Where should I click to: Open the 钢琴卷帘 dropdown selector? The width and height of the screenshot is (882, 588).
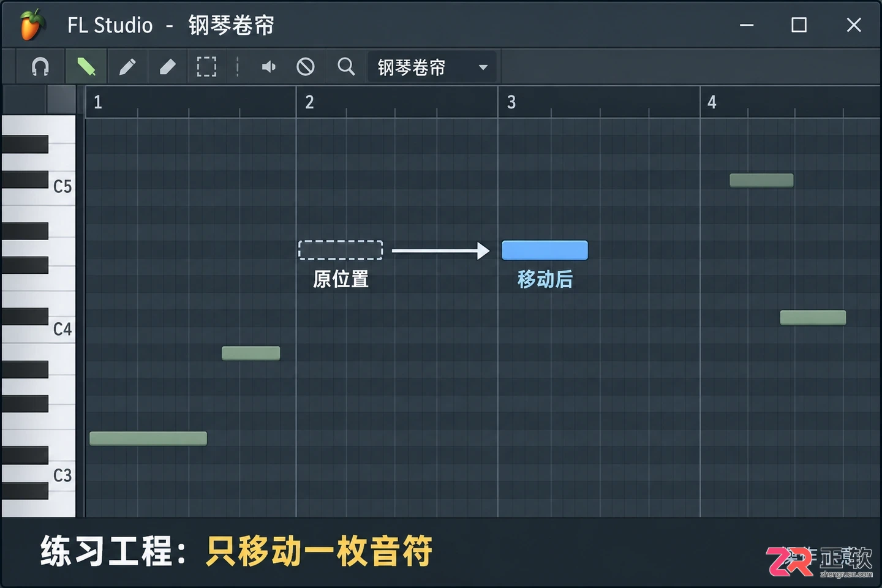click(434, 67)
